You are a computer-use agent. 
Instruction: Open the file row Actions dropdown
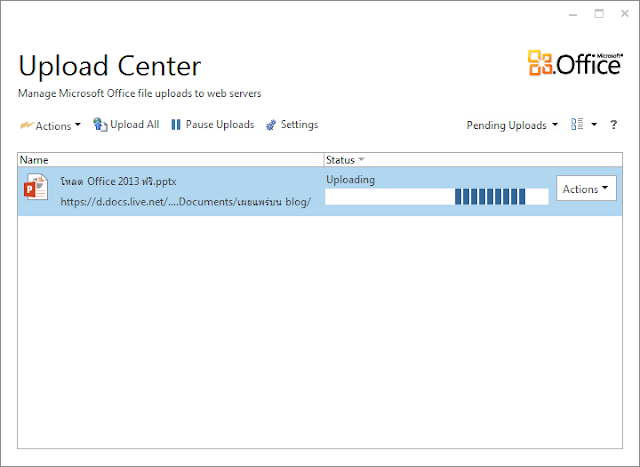tap(586, 188)
